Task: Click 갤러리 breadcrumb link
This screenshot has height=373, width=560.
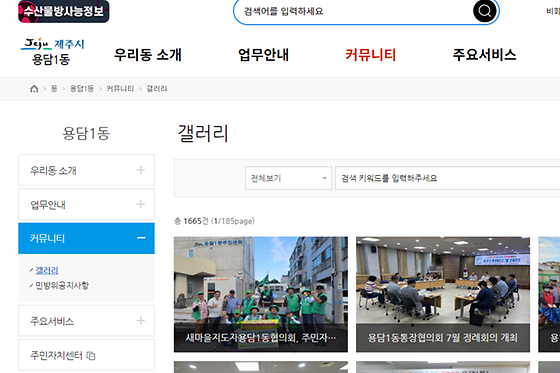Action: click(x=157, y=89)
